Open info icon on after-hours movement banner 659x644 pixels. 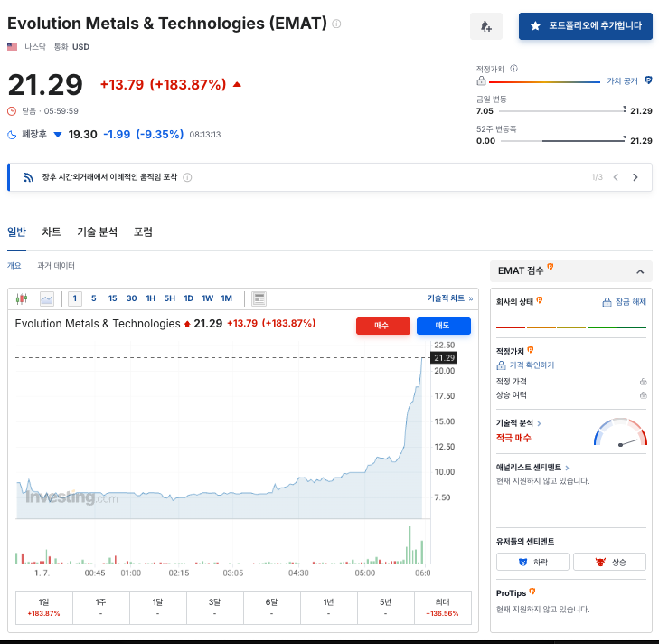[187, 177]
